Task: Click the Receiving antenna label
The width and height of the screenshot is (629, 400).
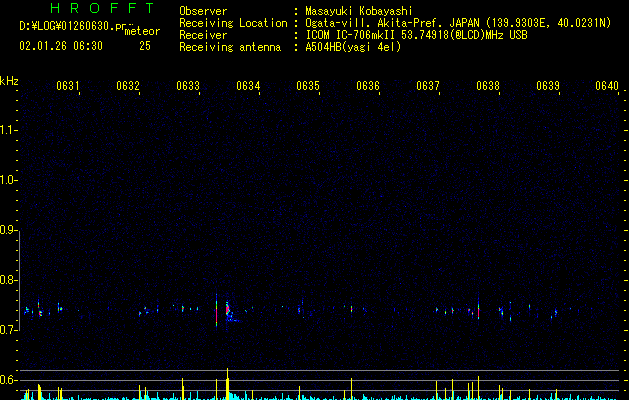Action: (230, 47)
